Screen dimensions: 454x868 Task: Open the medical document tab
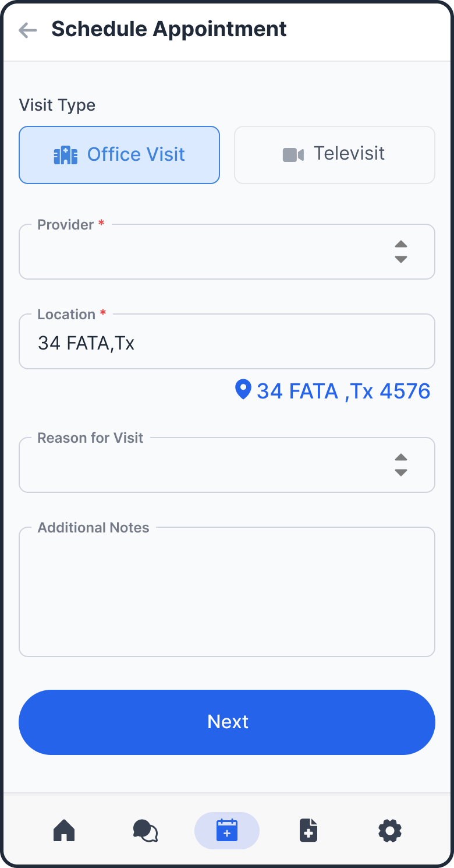308,830
